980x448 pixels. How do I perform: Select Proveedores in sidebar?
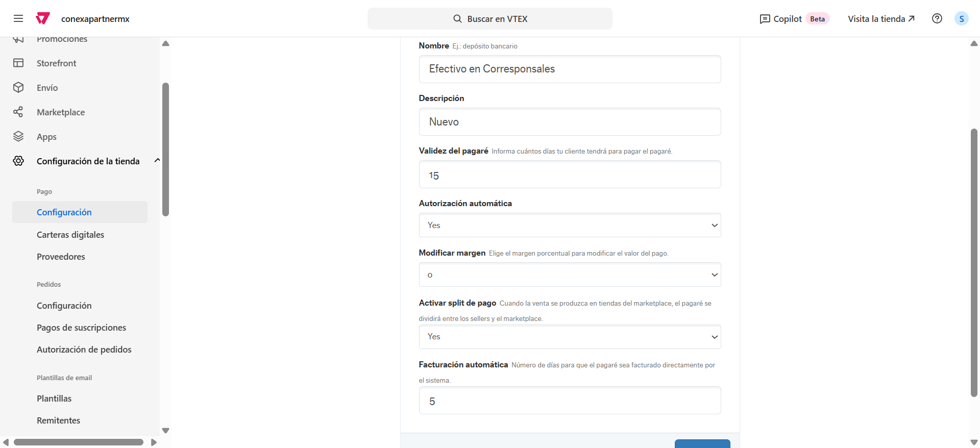pos(61,257)
